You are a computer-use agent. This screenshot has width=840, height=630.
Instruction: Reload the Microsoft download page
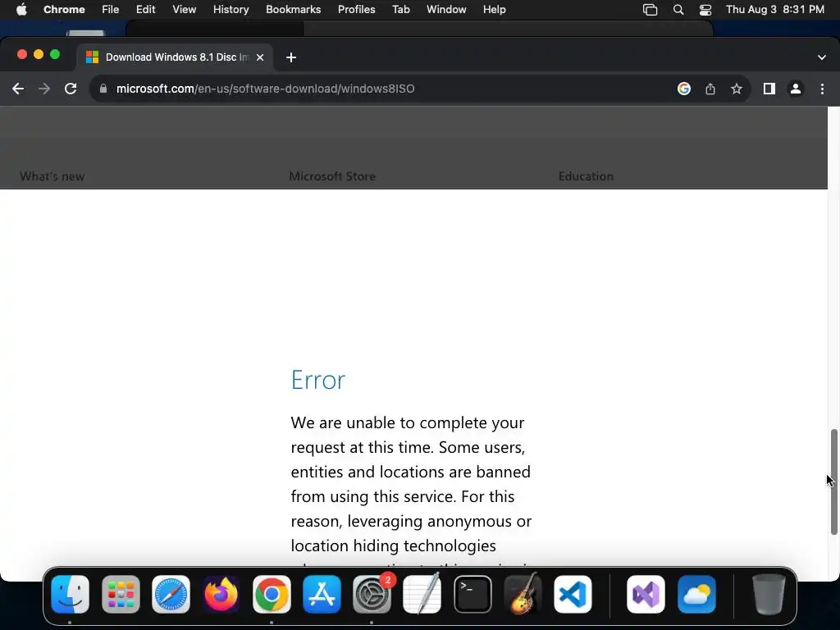click(71, 89)
